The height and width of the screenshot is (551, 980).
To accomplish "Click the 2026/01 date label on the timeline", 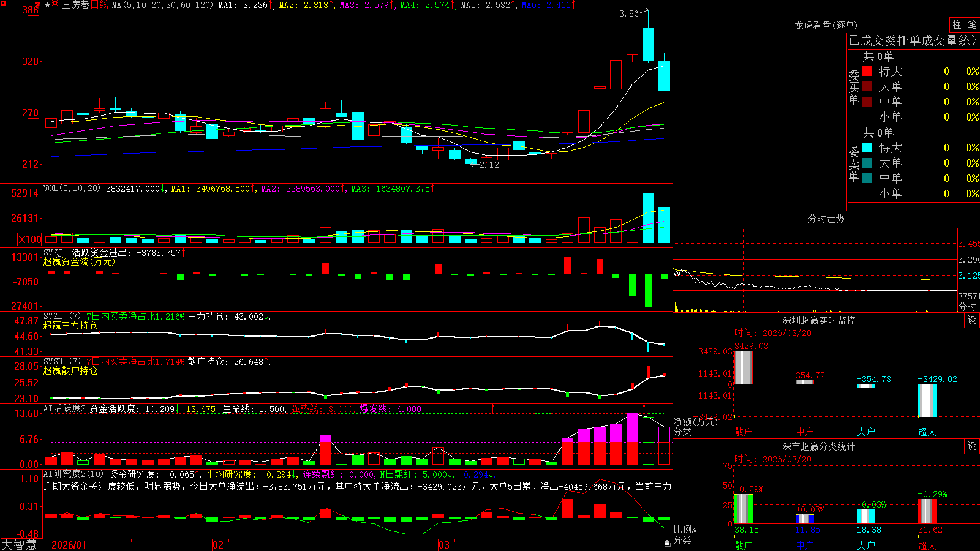I will click(x=69, y=545).
